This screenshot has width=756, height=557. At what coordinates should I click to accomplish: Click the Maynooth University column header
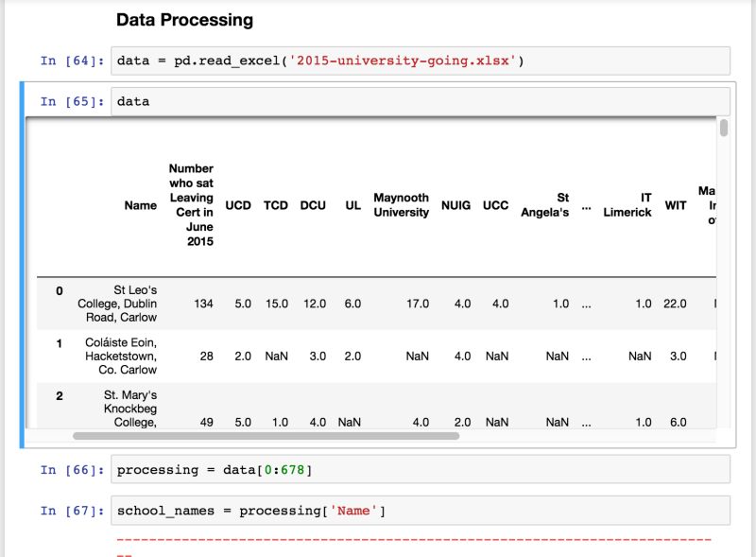pos(401,205)
